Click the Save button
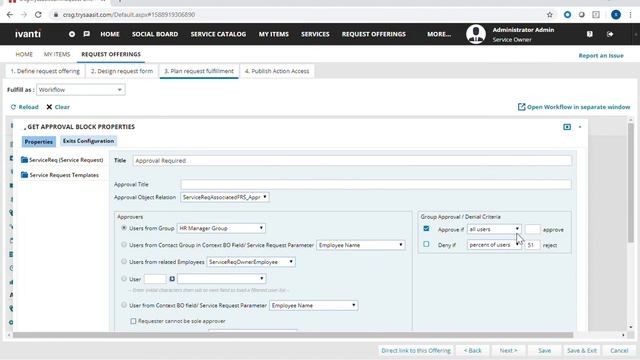Image resolution: width=640 pixels, height=360 pixels. click(x=544, y=351)
